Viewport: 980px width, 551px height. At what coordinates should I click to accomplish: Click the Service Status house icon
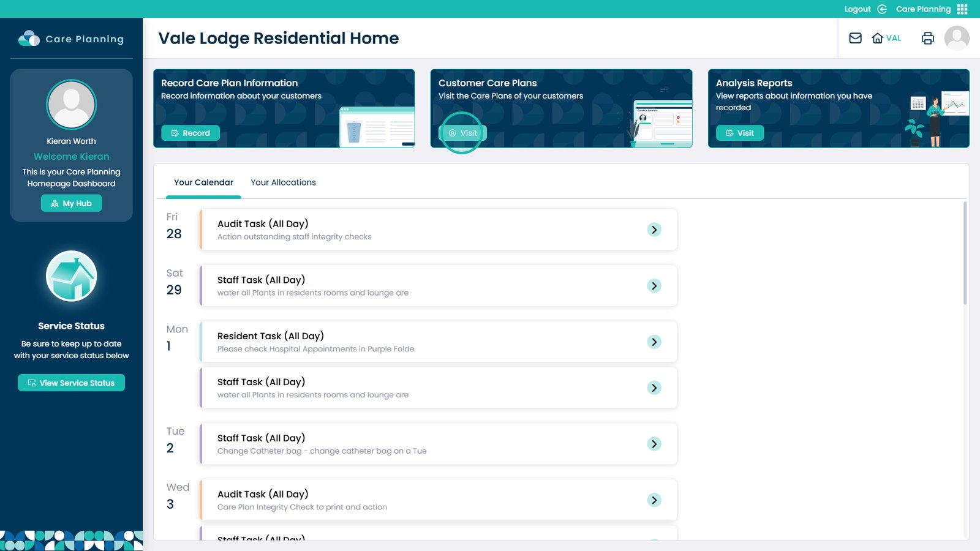(x=72, y=276)
